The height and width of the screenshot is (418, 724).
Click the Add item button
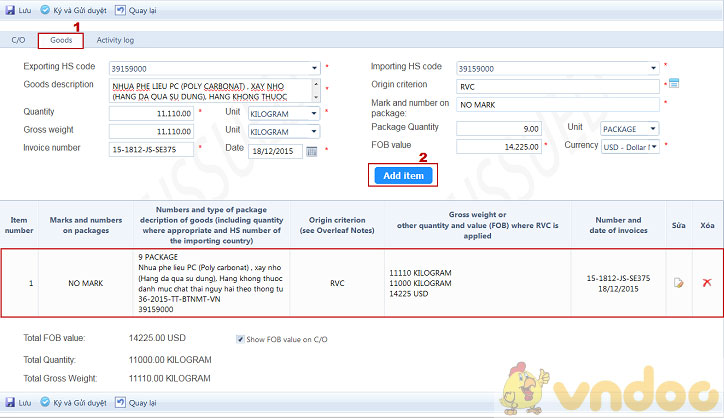[x=403, y=175]
